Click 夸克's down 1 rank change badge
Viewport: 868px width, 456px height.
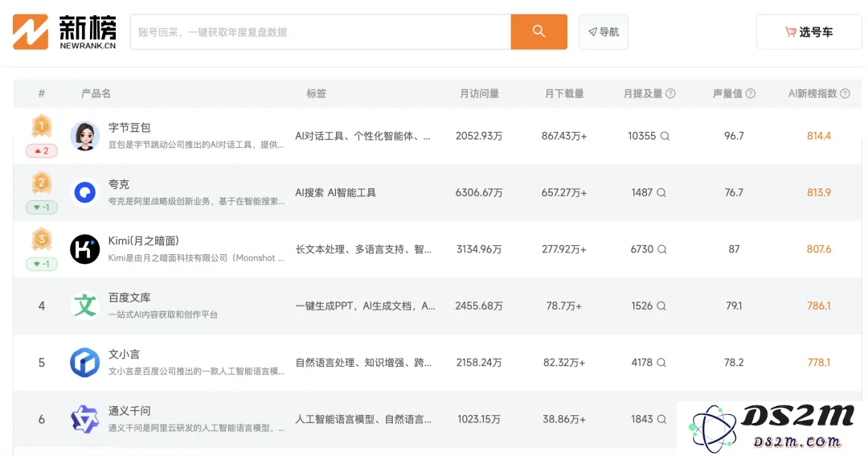pos(42,207)
